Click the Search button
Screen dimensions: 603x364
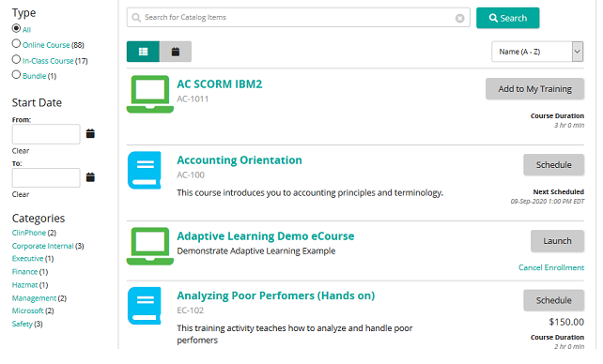click(507, 18)
